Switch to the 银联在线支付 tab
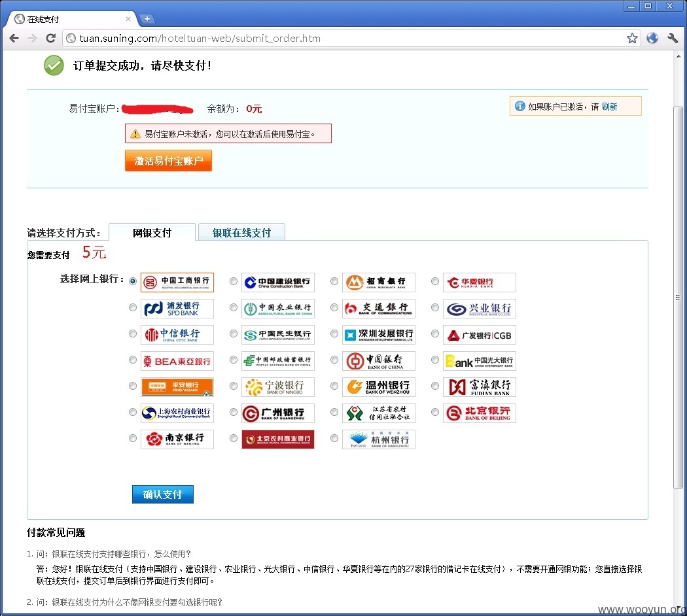Screen dimensions: 687x616 (242, 233)
